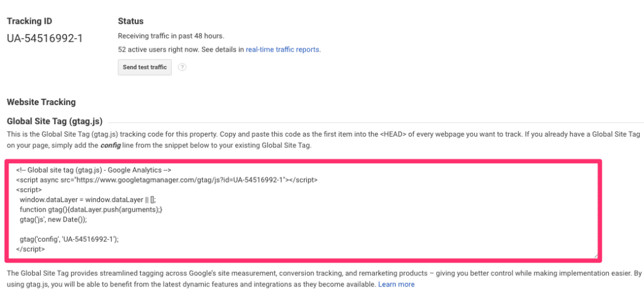Click the 'The Global Site Tag provides streamlined tagging' paragraph

point(324,278)
